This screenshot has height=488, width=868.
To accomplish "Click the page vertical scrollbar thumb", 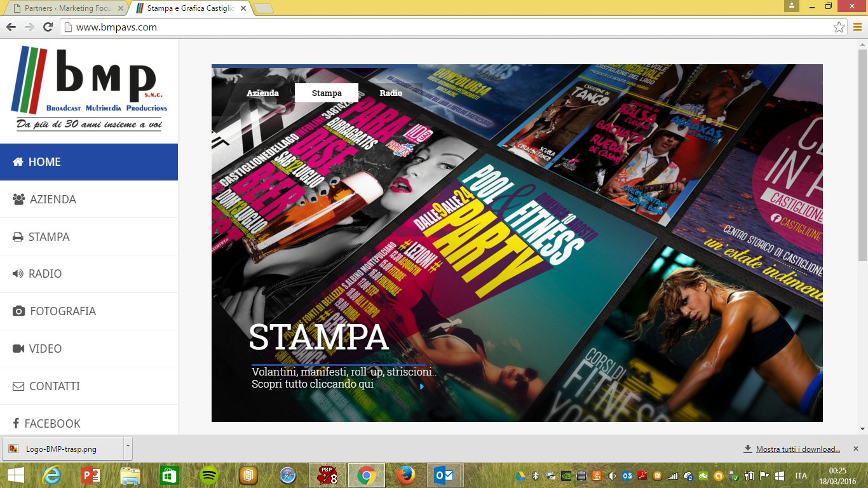I will [862, 154].
